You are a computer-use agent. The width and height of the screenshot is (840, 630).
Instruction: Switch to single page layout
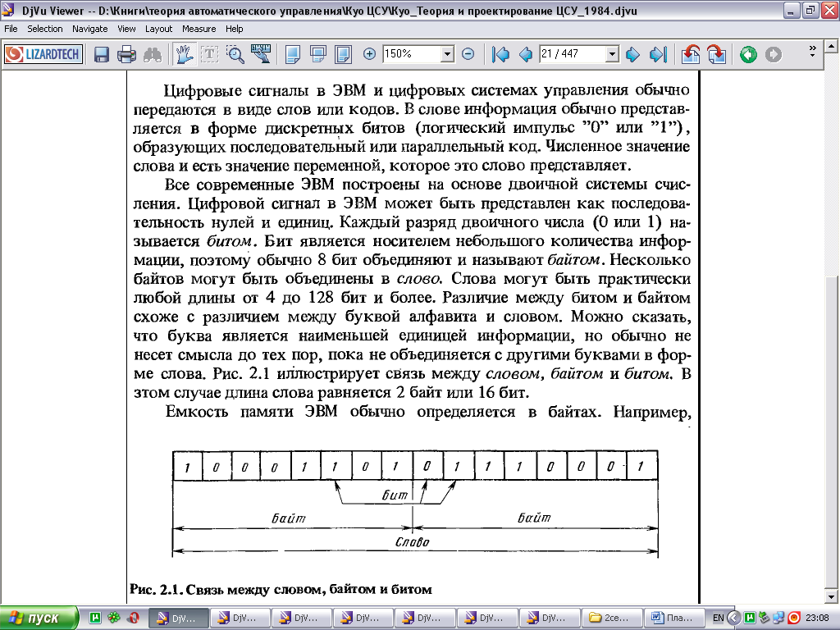coord(293,54)
